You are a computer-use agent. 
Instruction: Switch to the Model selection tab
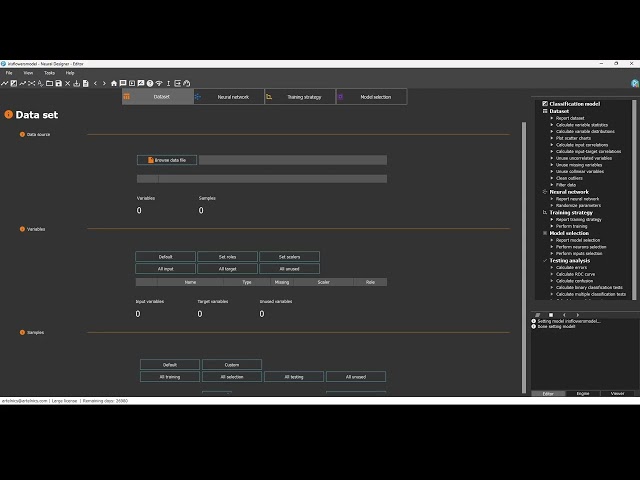tap(371, 97)
